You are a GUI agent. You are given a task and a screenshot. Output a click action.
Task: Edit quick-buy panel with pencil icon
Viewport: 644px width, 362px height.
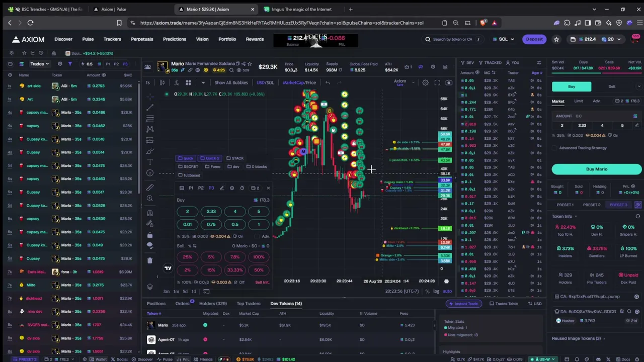[222, 188]
